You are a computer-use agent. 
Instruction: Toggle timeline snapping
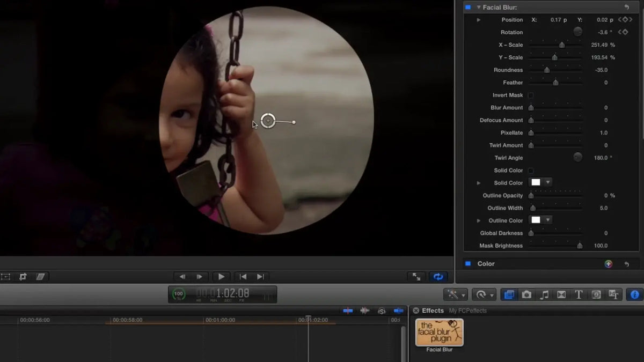[x=398, y=311]
